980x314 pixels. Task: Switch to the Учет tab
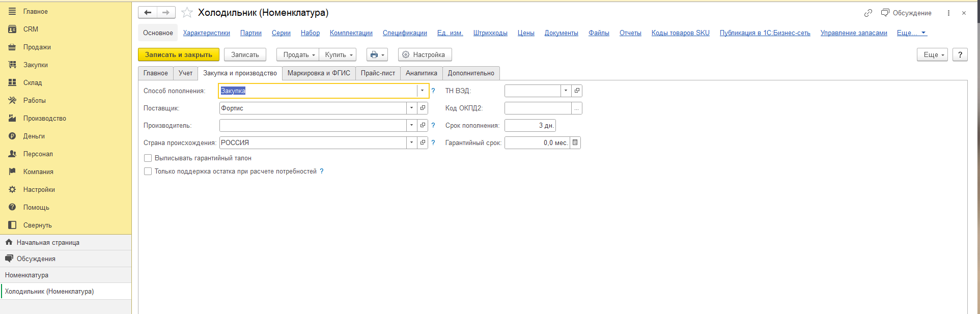pyautogui.click(x=185, y=73)
